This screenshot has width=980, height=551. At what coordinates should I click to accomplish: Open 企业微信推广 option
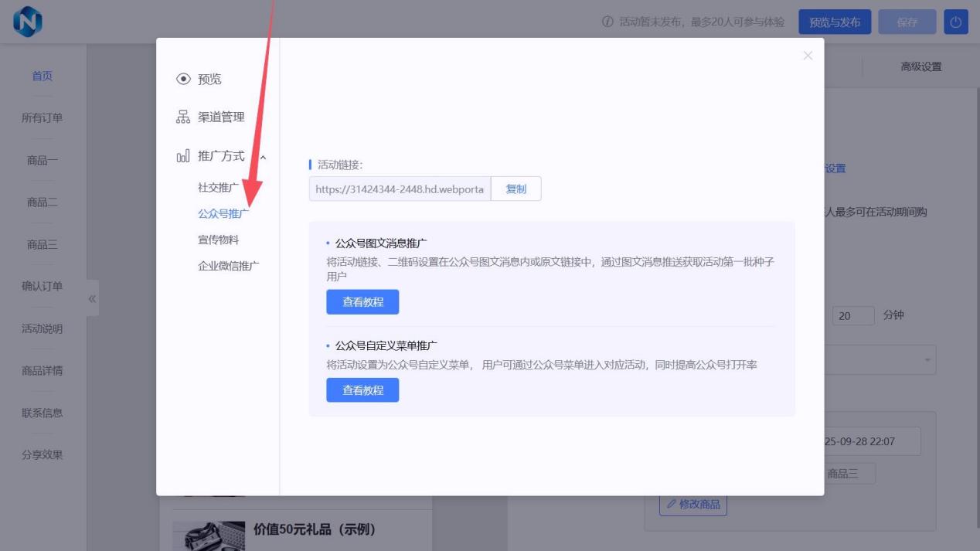point(228,266)
